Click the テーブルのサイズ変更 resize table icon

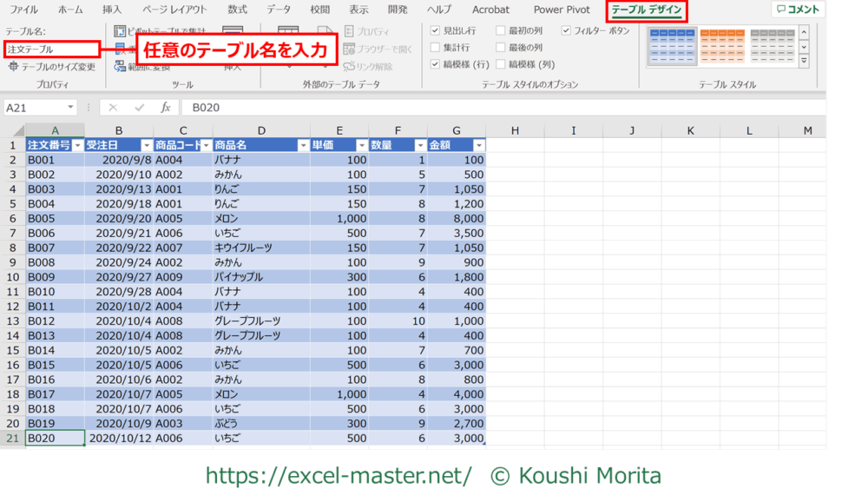click(13, 67)
